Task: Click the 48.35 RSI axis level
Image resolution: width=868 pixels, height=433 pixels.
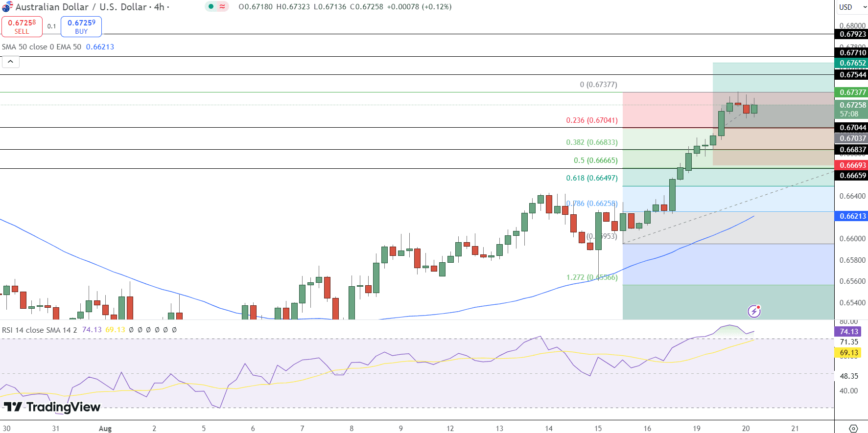Action: tap(849, 376)
